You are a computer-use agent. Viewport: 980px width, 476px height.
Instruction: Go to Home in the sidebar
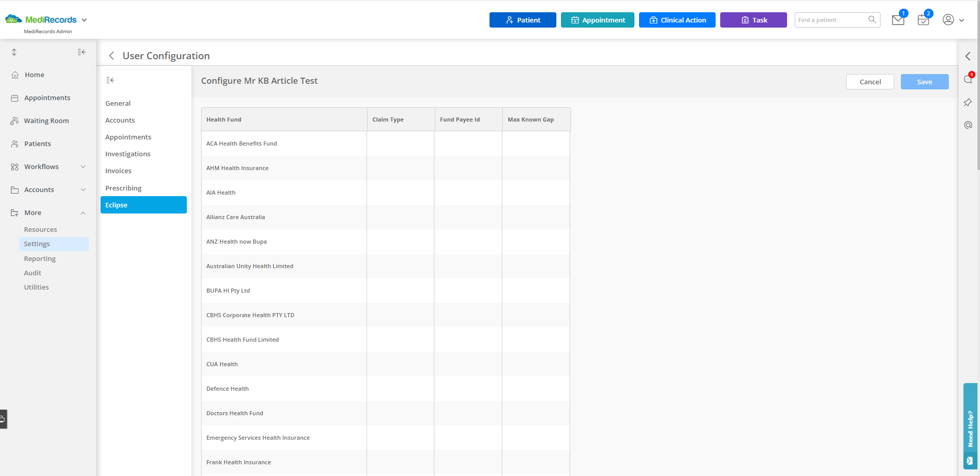coord(34,75)
